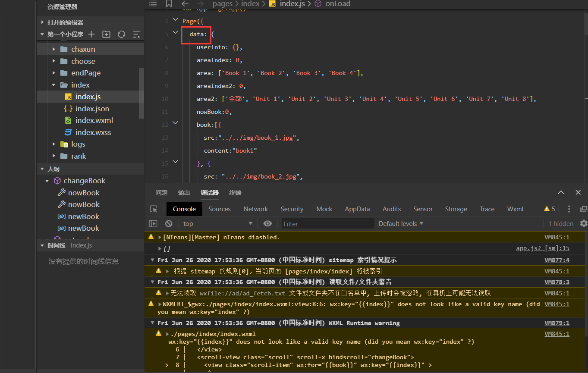Open the Security devtools tab
The image size is (588, 373).
pyautogui.click(x=292, y=209)
